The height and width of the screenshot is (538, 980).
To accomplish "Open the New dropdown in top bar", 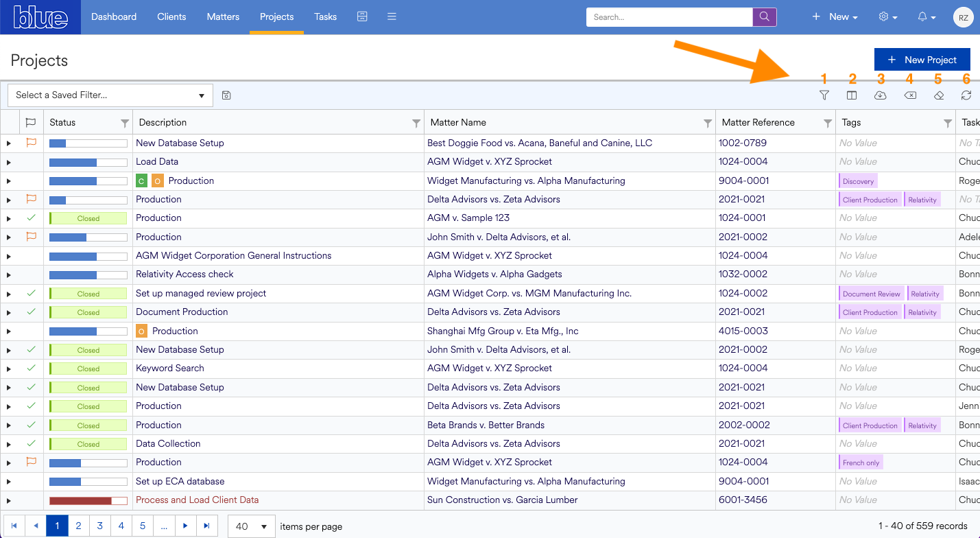I will click(x=835, y=17).
